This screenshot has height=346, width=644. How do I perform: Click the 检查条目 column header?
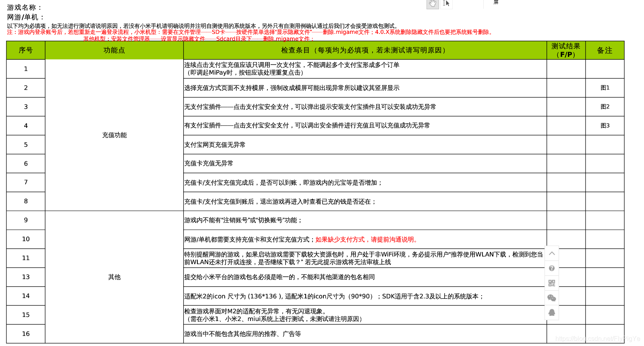(x=365, y=50)
